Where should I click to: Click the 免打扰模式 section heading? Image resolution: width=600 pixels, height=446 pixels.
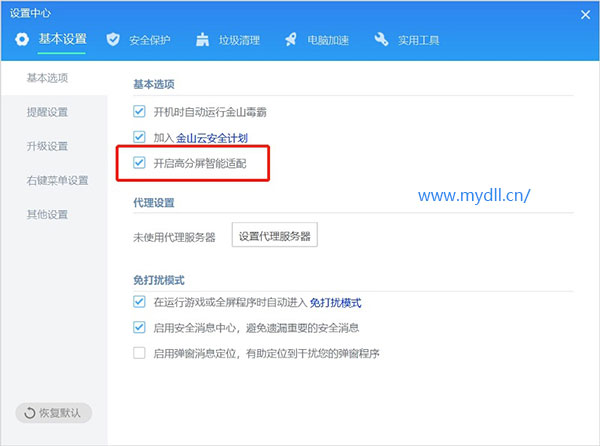coord(159,280)
